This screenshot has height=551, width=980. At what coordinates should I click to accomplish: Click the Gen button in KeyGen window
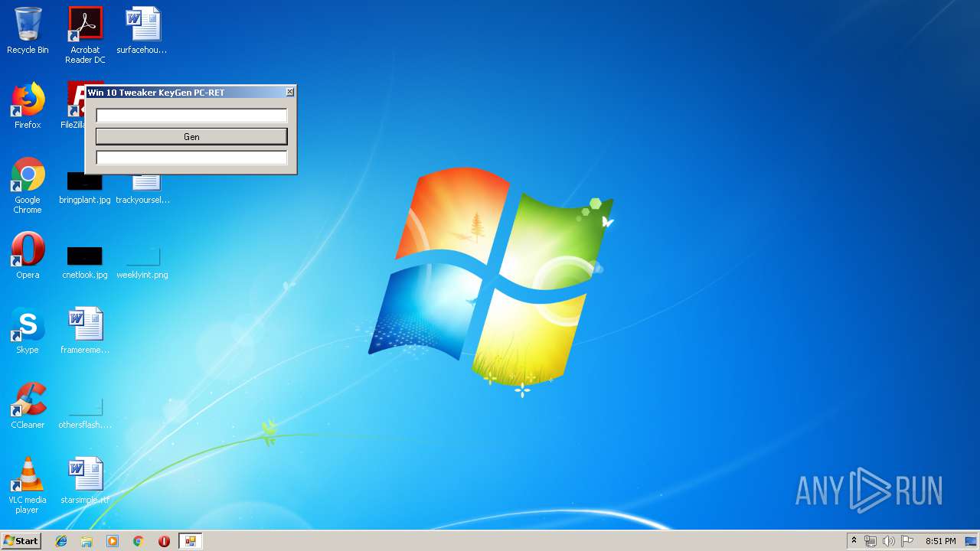(191, 136)
